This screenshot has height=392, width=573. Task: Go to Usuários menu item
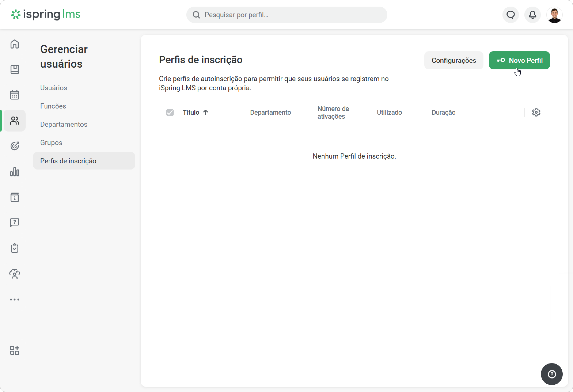pos(54,88)
